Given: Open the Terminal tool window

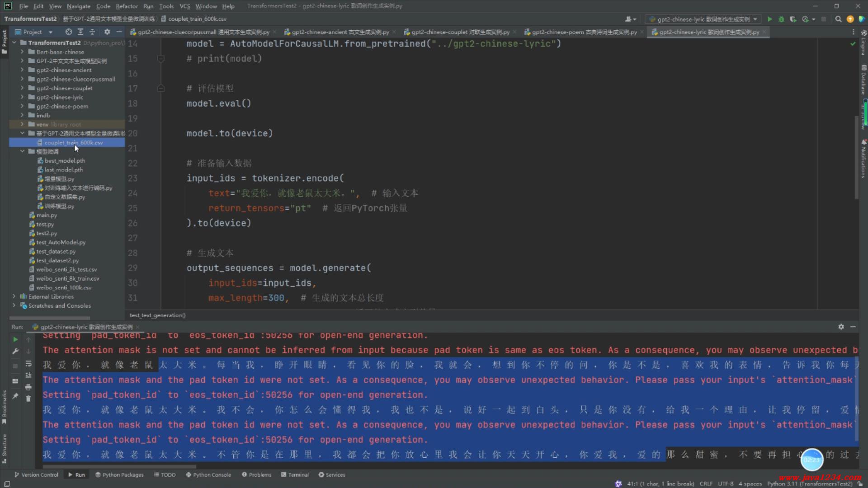Looking at the screenshot, I should (295, 475).
